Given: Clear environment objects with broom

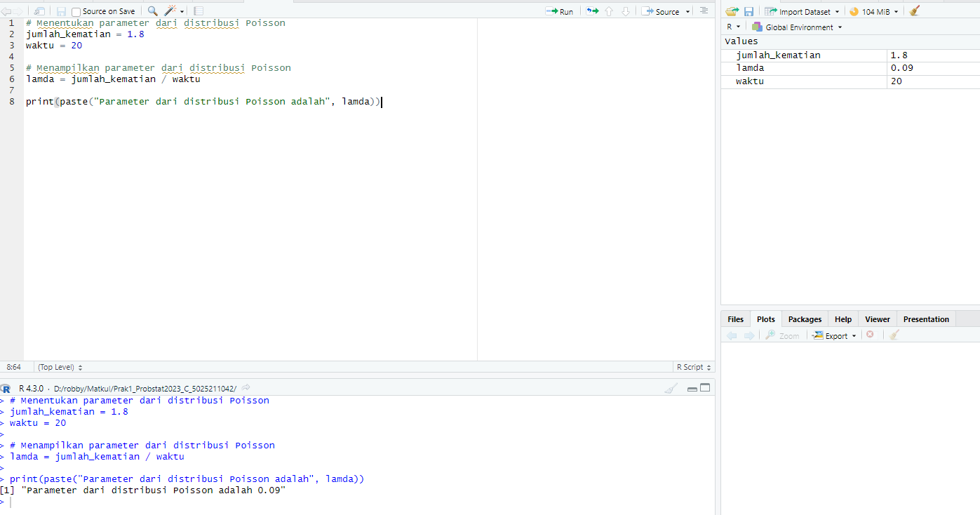Looking at the screenshot, I should tap(914, 11).
